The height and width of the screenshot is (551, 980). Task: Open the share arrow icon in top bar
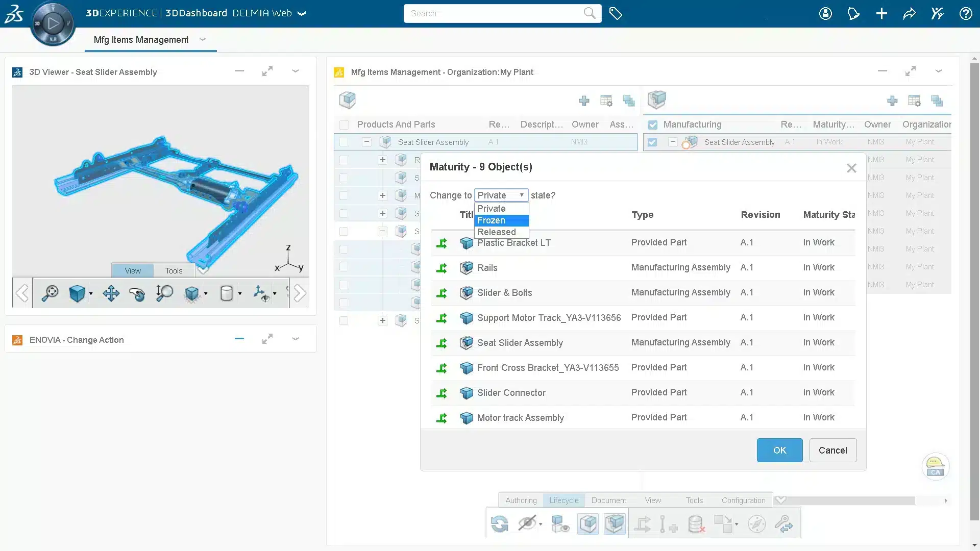(909, 14)
